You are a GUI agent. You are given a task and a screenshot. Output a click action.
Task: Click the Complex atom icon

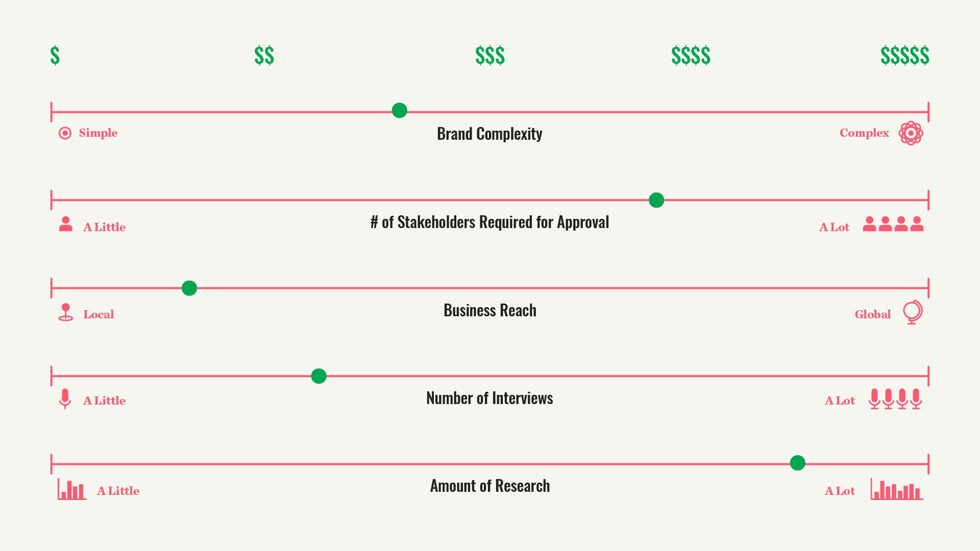911,133
